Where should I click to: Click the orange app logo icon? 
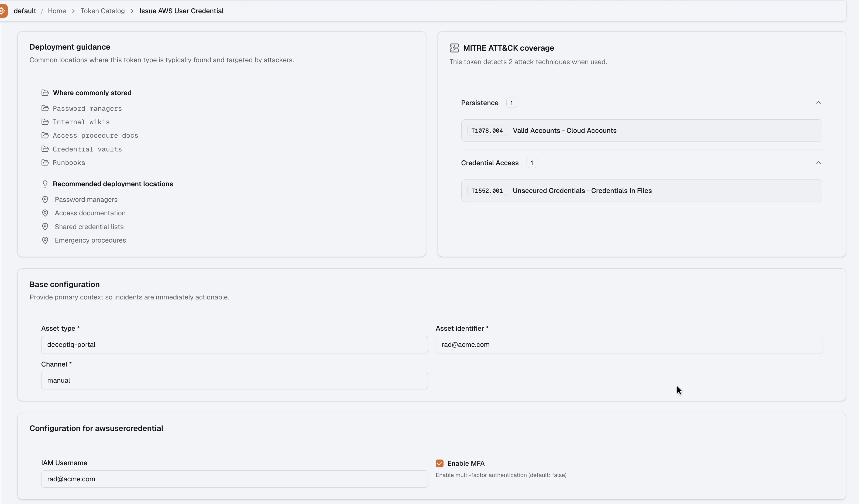pos(3,11)
